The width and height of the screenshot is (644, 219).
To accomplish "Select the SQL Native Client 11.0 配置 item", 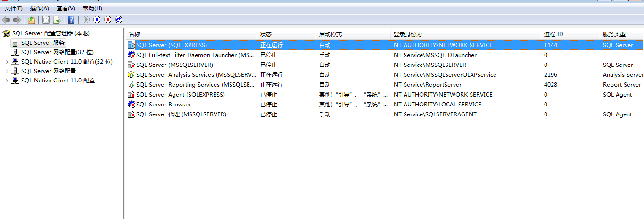I will [x=58, y=81].
